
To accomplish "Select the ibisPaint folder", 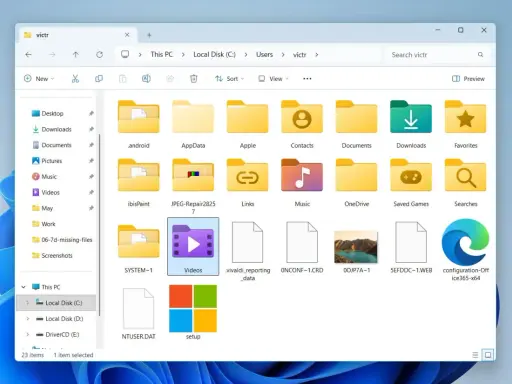I will click(x=139, y=183).
